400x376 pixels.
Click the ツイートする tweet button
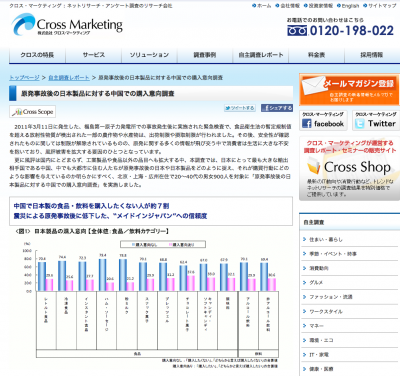pyautogui.click(x=240, y=108)
